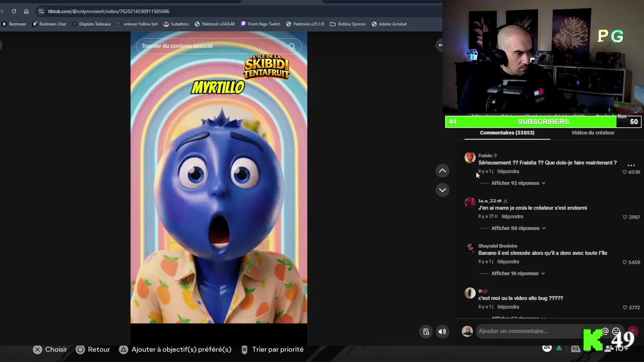Open Fraisio's profile avatar
644x362 pixels.
point(470,158)
